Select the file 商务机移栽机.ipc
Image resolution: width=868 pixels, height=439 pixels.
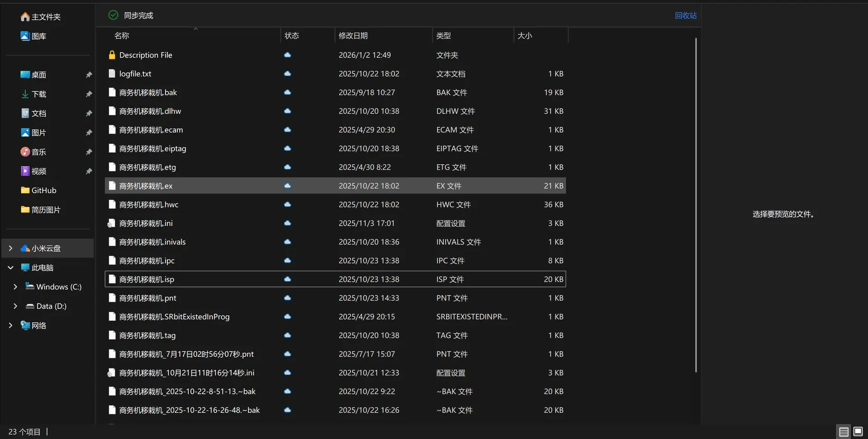[335, 260]
